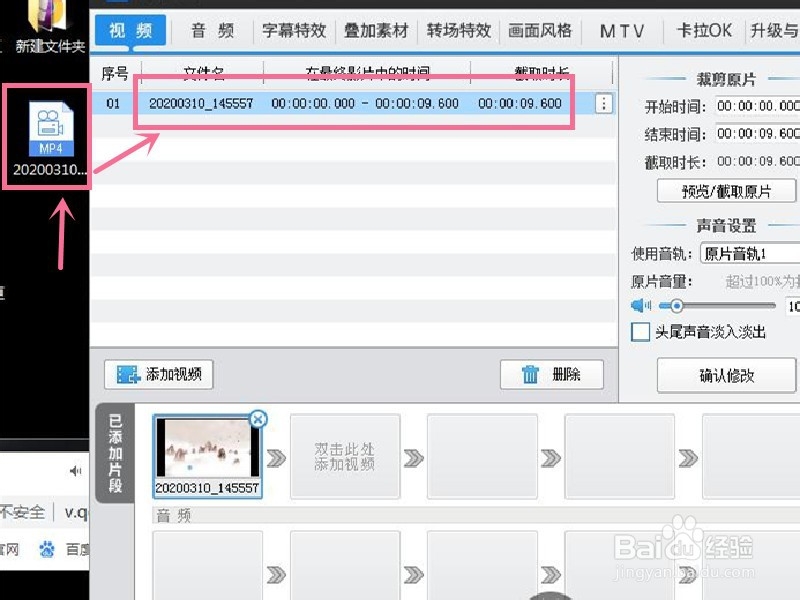The image size is (800, 600).
Task: Click the 已添加片段 side label
Action: point(115,453)
